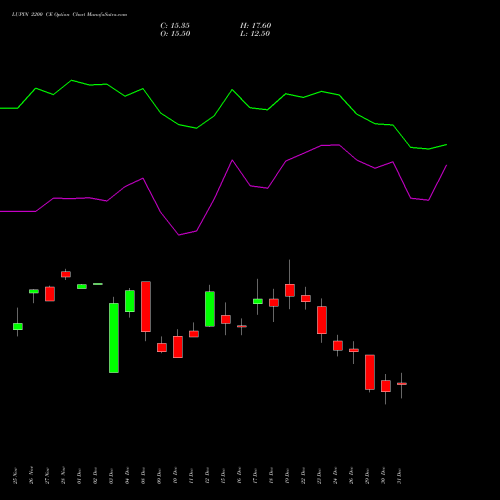The height and width of the screenshot is (500, 500).
Task: Select the tall red candle for 08 Dec
Action: (146, 306)
